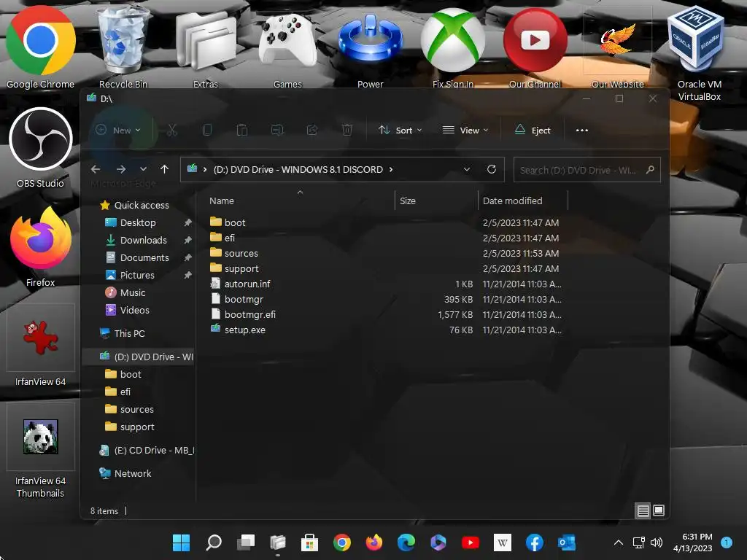The height and width of the screenshot is (560, 747).
Task: Select IrfanView 64 desktop icon
Action: click(41, 346)
